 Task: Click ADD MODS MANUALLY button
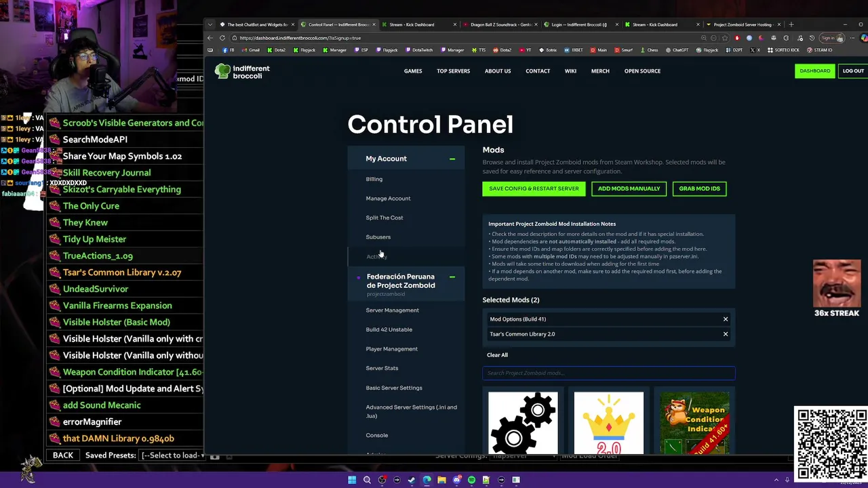coord(629,189)
